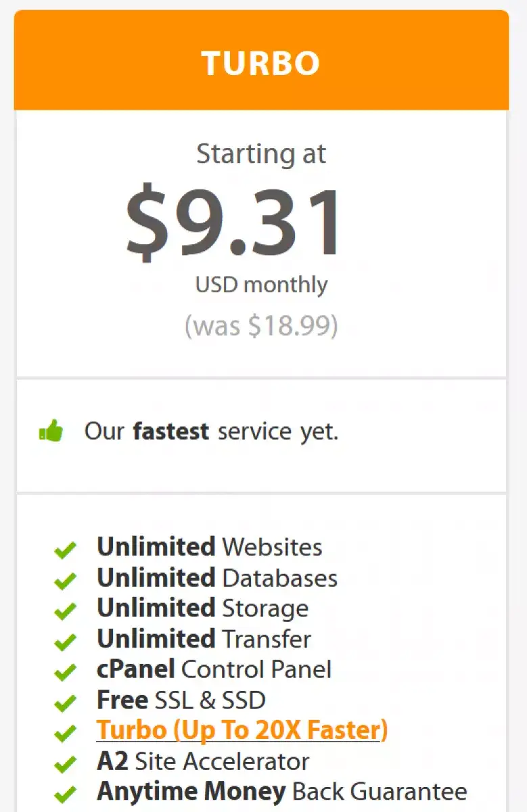Click the checkmark beside Unlimited Databases
The height and width of the screenshot is (812, 527).
65,581
